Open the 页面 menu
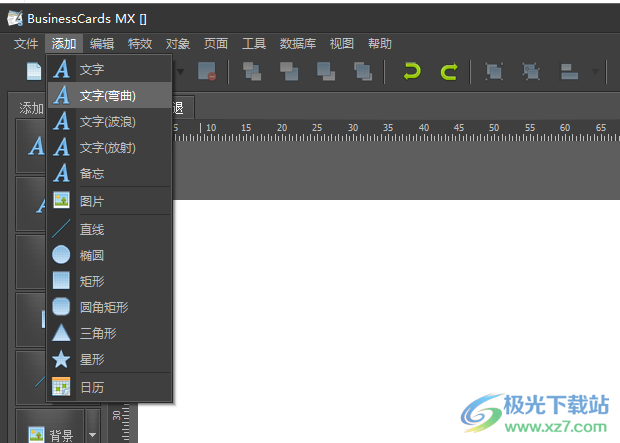This screenshot has height=443, width=620. (x=215, y=44)
